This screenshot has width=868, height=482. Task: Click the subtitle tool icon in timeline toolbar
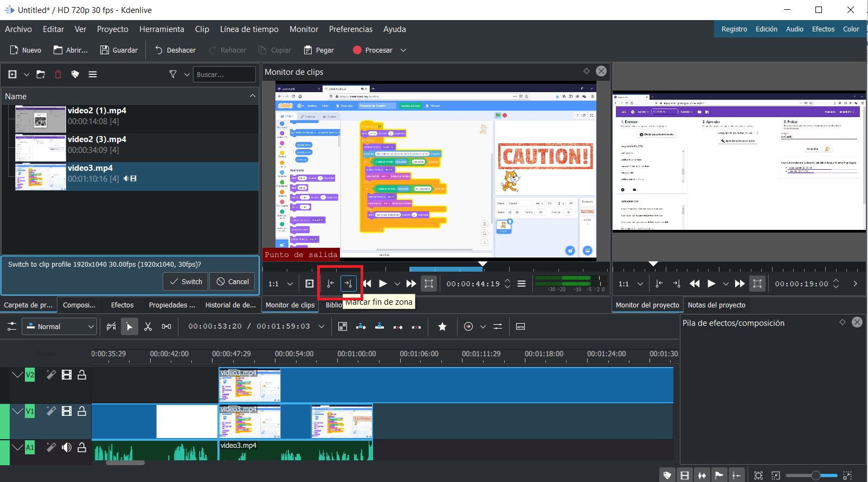tap(520, 326)
